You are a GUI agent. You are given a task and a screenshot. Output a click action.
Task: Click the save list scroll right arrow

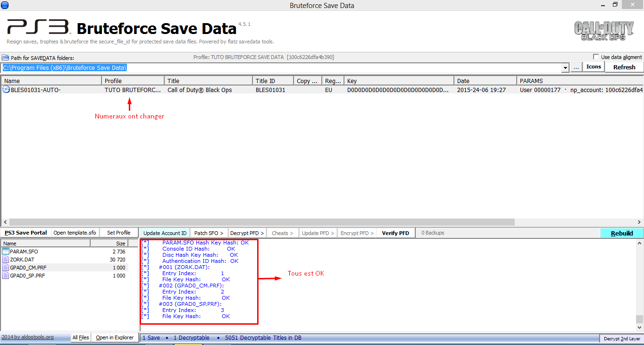pos(639,222)
